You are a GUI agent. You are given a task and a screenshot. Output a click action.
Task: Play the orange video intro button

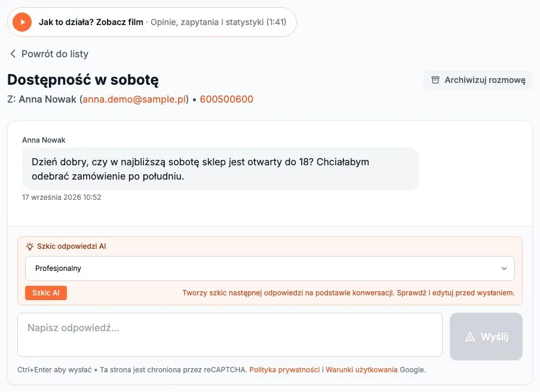click(x=22, y=22)
